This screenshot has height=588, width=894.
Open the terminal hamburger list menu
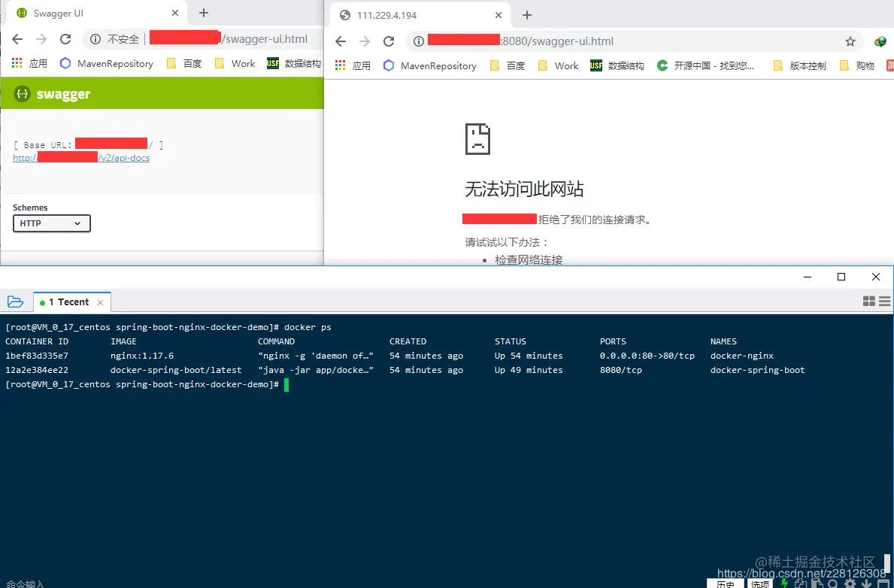pyautogui.click(x=884, y=301)
